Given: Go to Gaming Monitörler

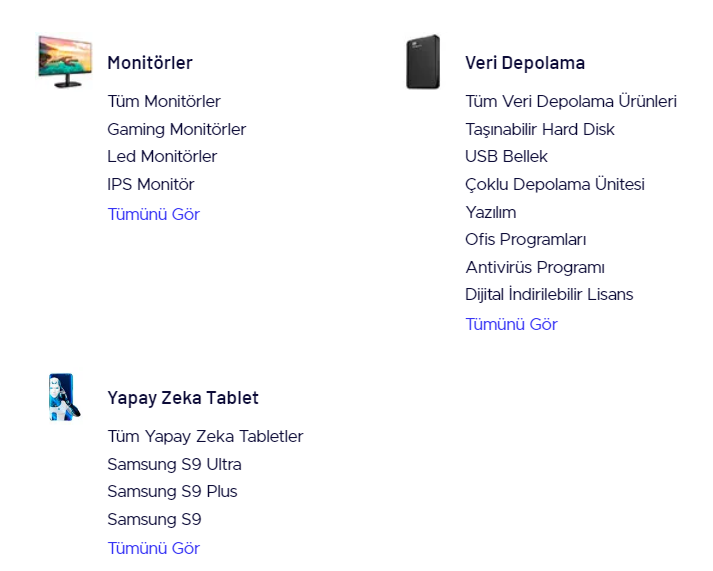Looking at the screenshot, I should pyautogui.click(x=176, y=129).
